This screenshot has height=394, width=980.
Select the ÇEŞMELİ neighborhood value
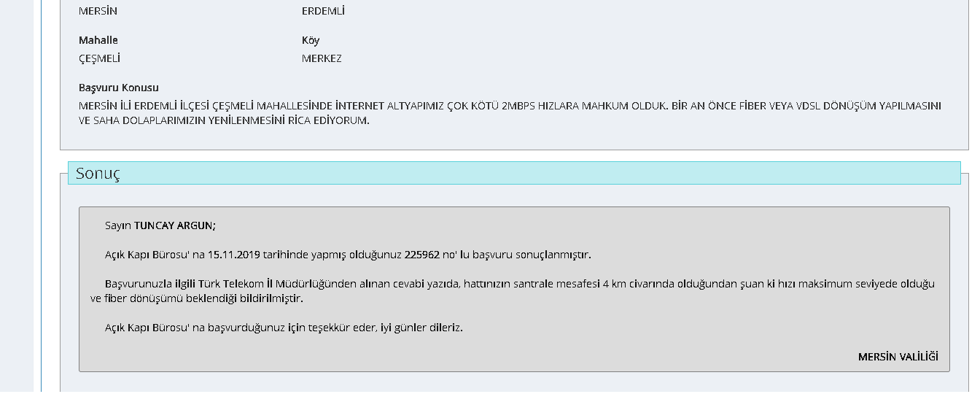[x=99, y=58]
